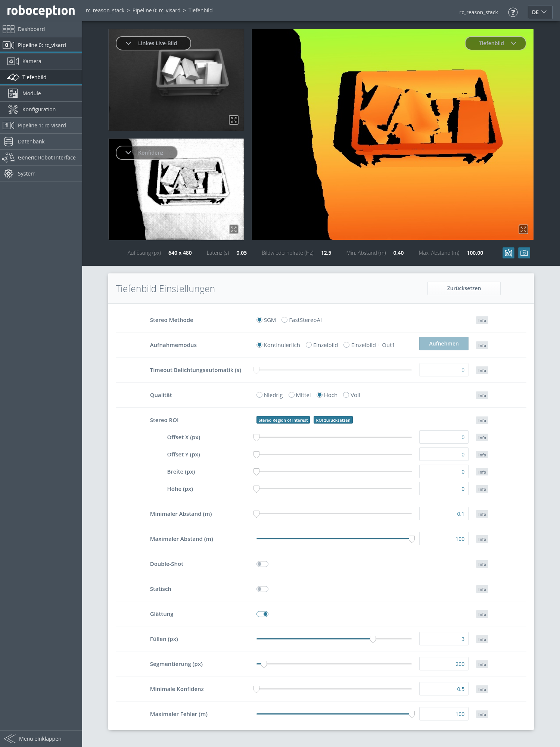Viewport: 560px width, 747px height.
Task: Collapse menu via double-arrow icon
Action: 10,739
